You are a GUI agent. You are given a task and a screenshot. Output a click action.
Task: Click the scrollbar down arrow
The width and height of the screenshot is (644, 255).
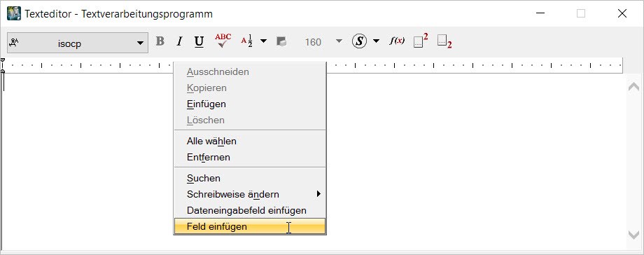click(x=633, y=235)
